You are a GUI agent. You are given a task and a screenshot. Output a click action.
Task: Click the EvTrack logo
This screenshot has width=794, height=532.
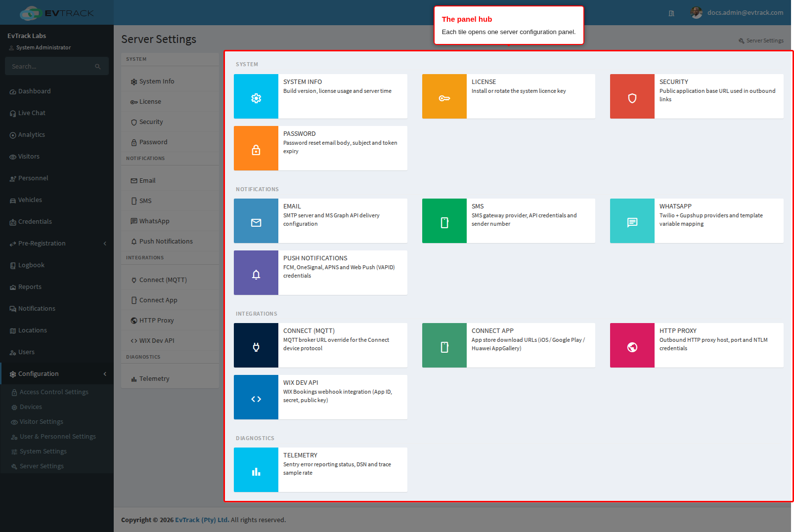point(57,13)
